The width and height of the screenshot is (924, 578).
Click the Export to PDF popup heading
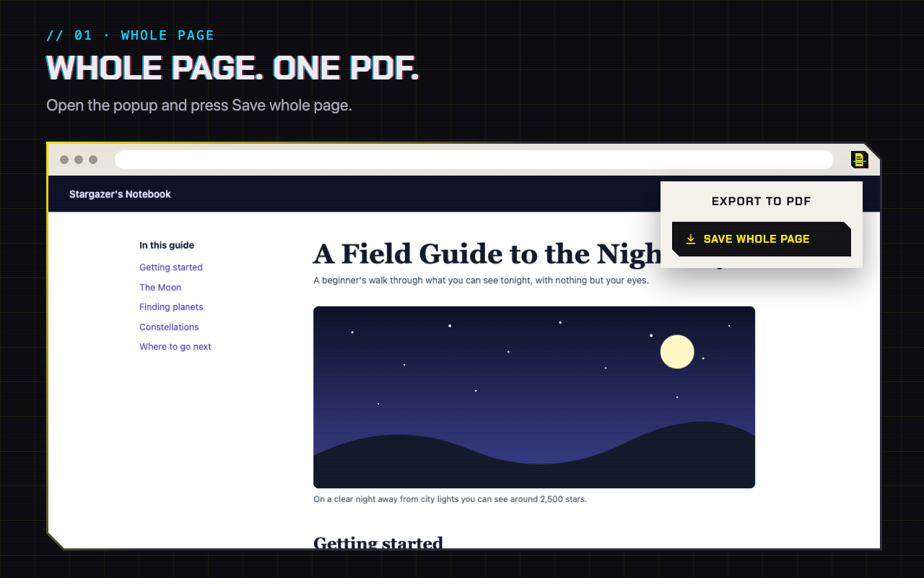(x=762, y=202)
